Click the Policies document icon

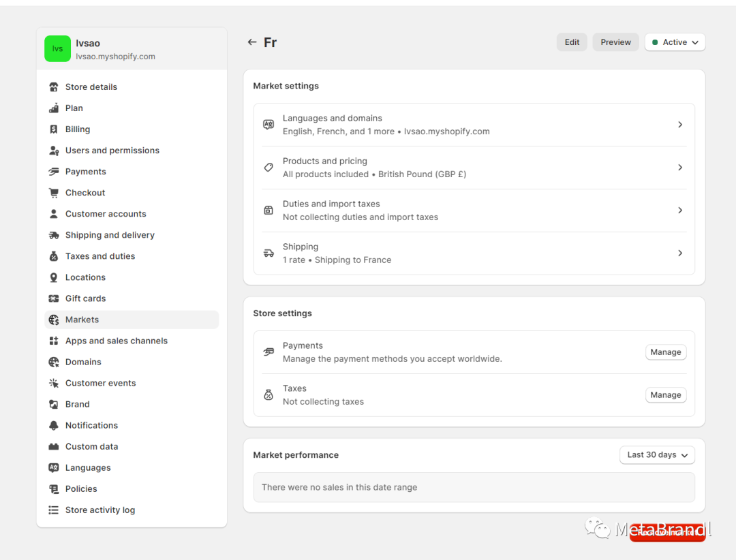point(54,488)
